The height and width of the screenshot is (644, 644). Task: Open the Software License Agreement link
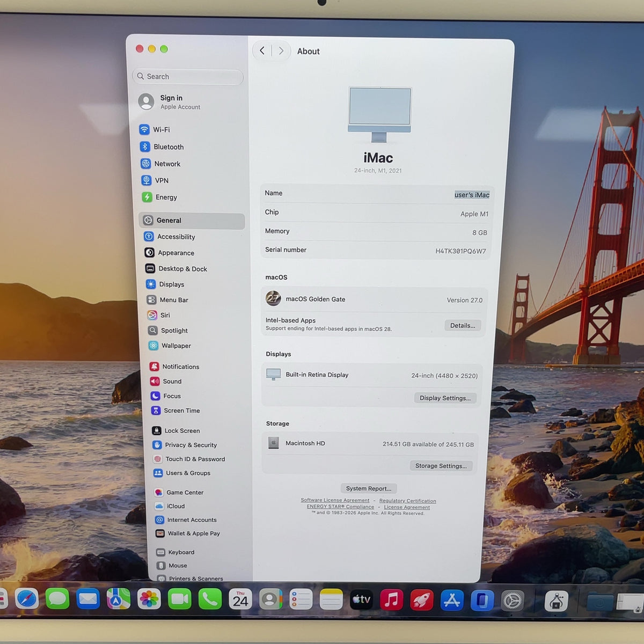click(335, 500)
